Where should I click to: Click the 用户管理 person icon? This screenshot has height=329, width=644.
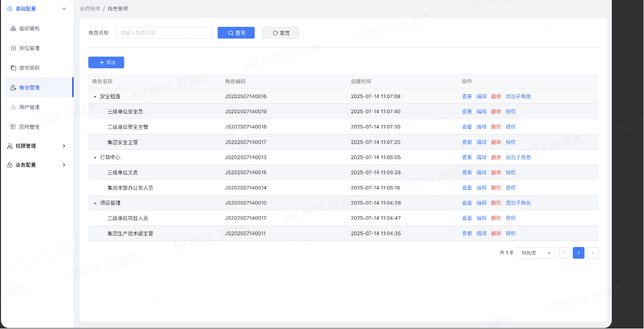13,107
